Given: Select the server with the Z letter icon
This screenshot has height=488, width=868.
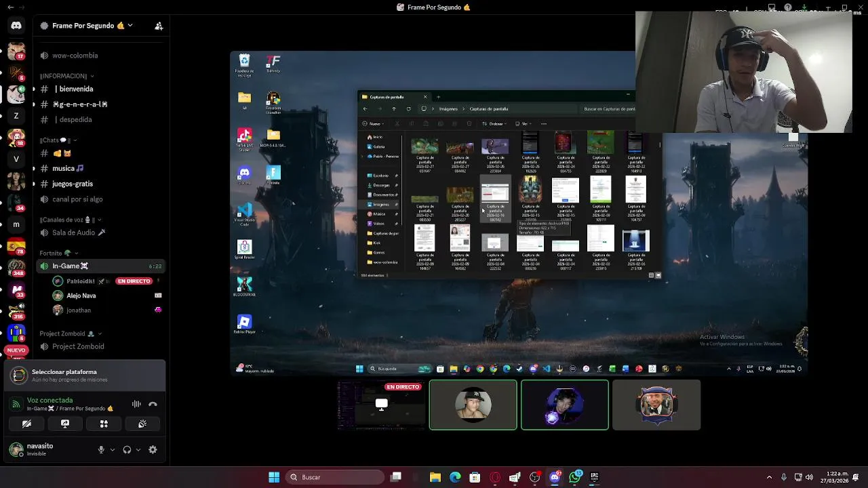Looking at the screenshot, I should 16,116.
